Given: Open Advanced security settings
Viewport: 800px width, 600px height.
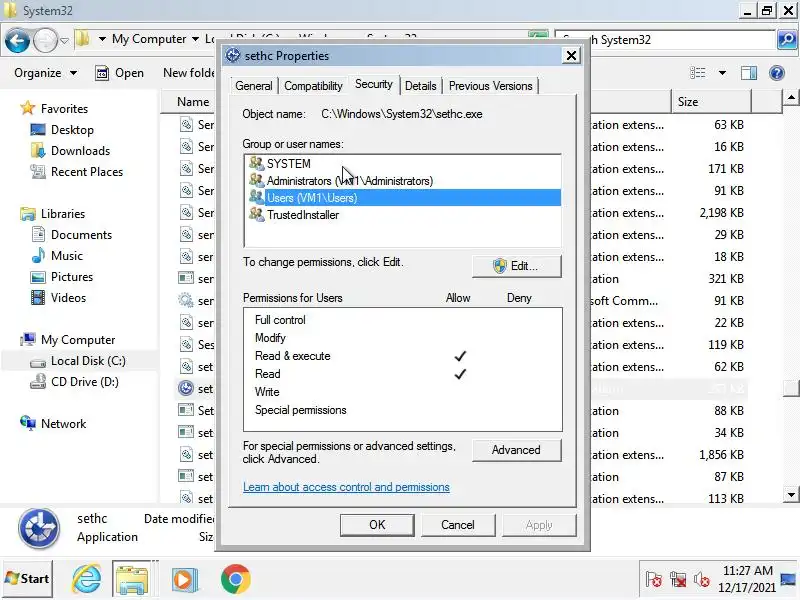Looking at the screenshot, I should click(516, 450).
